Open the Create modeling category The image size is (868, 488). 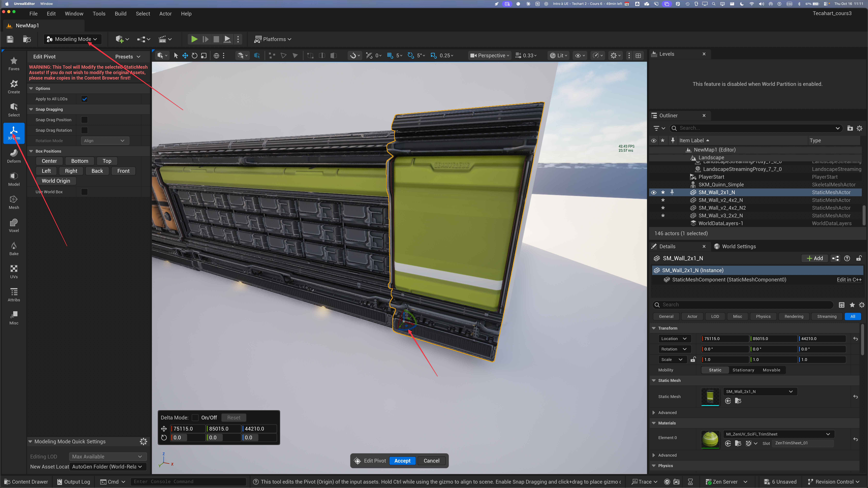14,86
